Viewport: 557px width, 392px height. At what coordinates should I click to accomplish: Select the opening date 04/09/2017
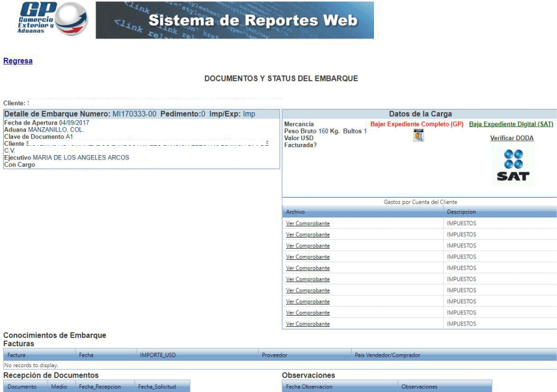74,123
